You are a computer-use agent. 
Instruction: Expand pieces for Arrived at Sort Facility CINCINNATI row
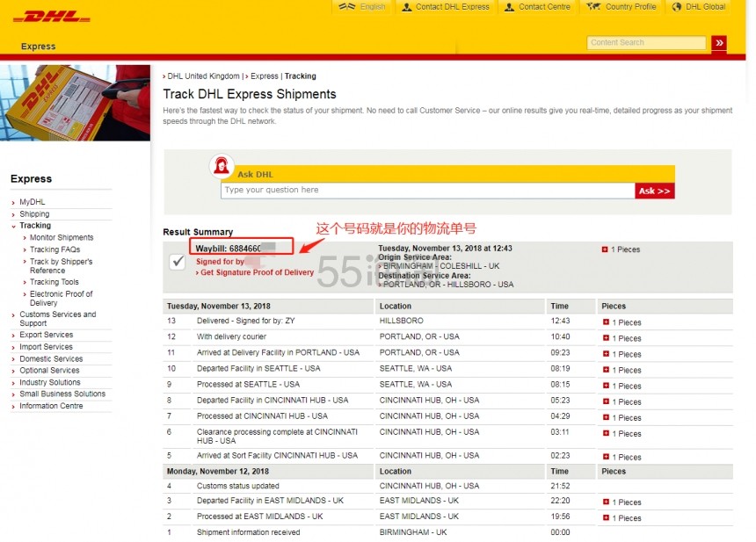click(606, 456)
